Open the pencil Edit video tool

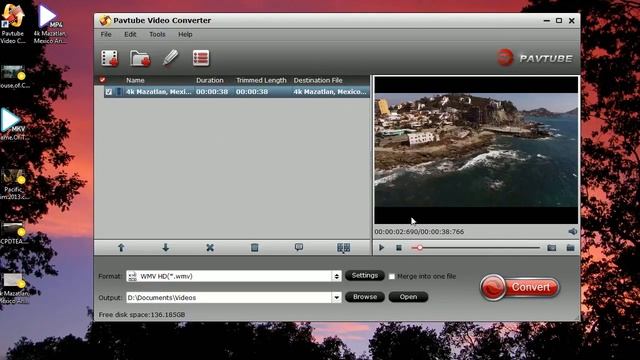coord(170,58)
